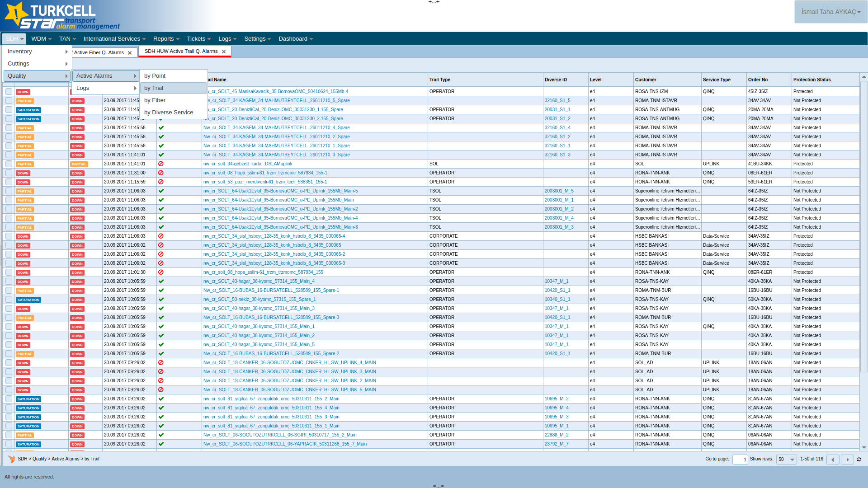The height and width of the screenshot is (488, 868).
Task: Open trail link nw_cr_SOLT_40-hagar_38-kyomc_57314_155_Main_4
Action: tap(259, 282)
